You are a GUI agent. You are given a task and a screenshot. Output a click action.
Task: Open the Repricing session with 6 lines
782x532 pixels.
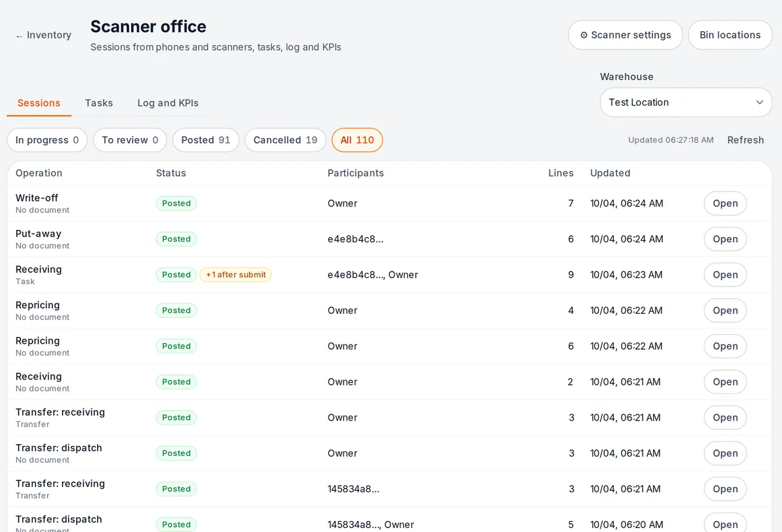(725, 346)
